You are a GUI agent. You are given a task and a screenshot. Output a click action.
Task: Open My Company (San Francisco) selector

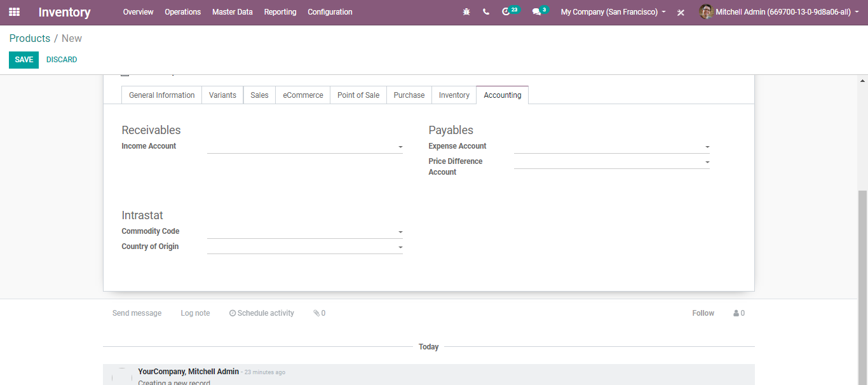coord(613,12)
